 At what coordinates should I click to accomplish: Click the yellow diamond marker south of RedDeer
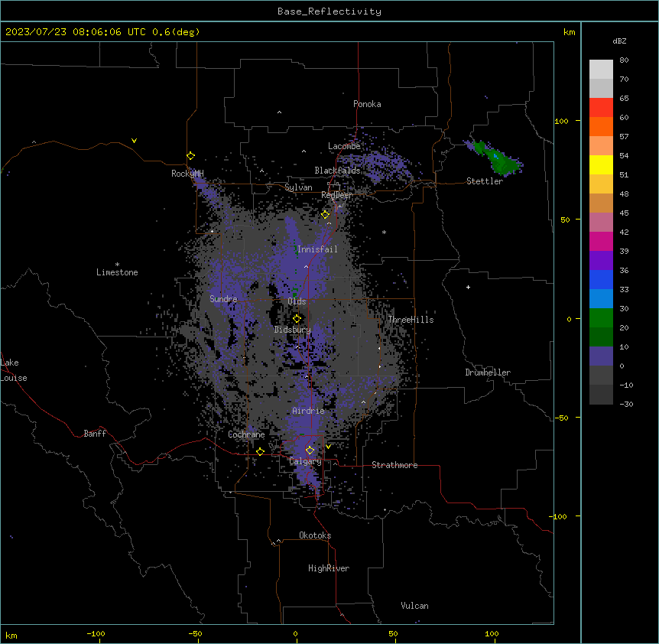point(326,215)
